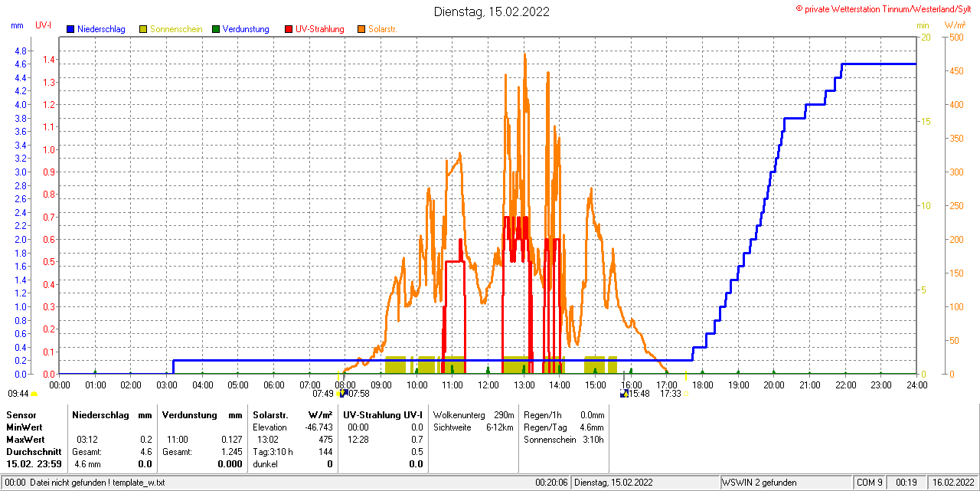980x491 pixels.
Task: Click the Regen/Tag 4.6mm entry
Action: [x=564, y=427]
